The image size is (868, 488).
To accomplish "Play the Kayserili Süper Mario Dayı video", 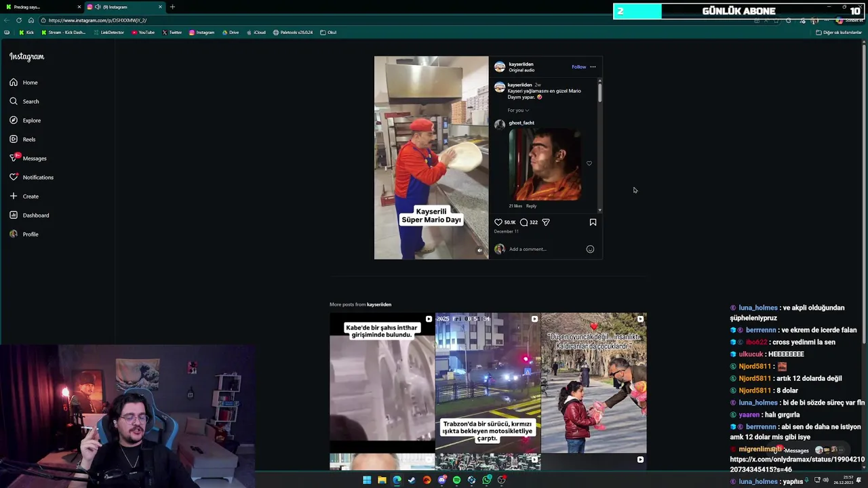I will click(x=431, y=158).
